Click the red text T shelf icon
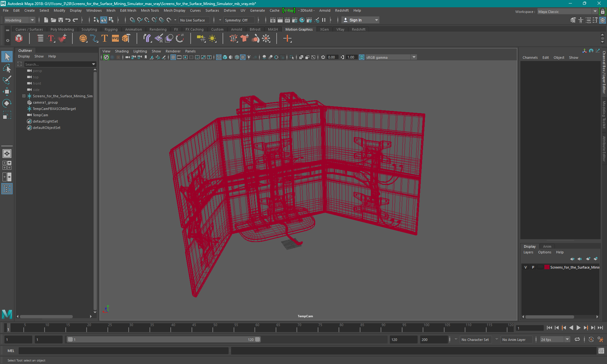Viewport: 607px width, 364px height. click(x=51, y=39)
